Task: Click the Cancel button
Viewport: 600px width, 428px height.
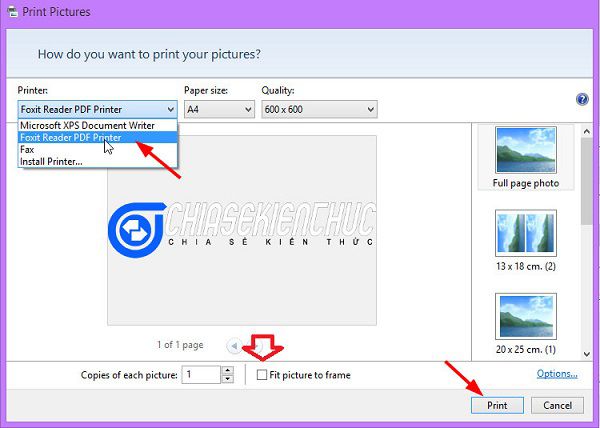Action: 557,405
